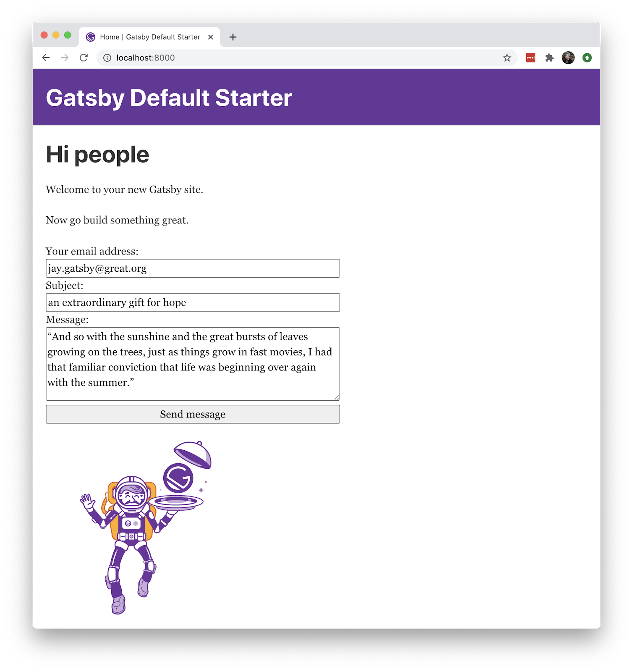Click the 'Hi people' heading
The width and height of the screenshot is (633, 672).
[97, 155]
